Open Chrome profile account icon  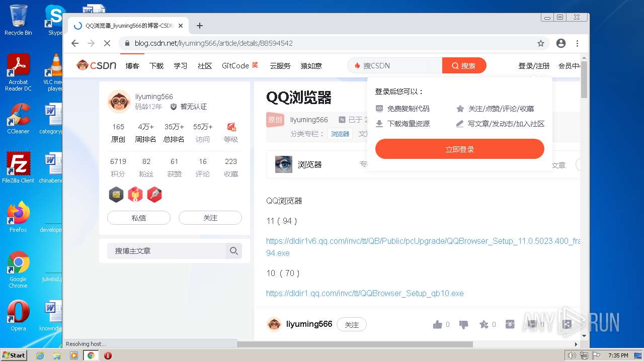point(561,43)
